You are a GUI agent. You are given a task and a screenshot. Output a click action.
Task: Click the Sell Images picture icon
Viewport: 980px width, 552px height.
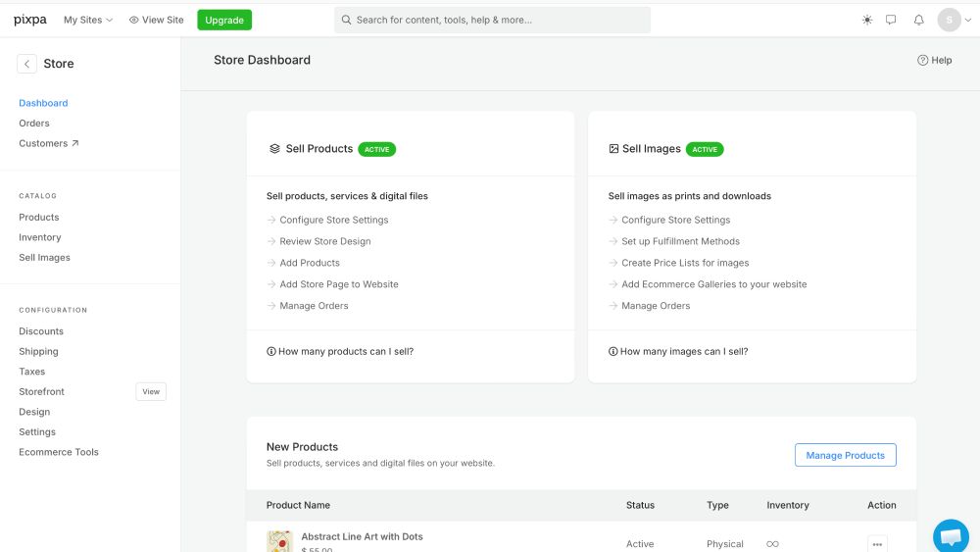click(x=613, y=149)
